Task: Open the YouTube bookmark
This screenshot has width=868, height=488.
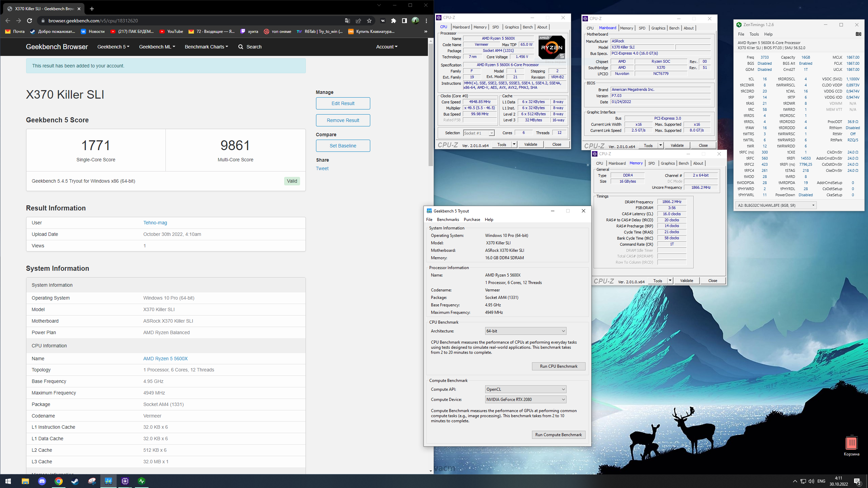Action: (x=171, y=32)
